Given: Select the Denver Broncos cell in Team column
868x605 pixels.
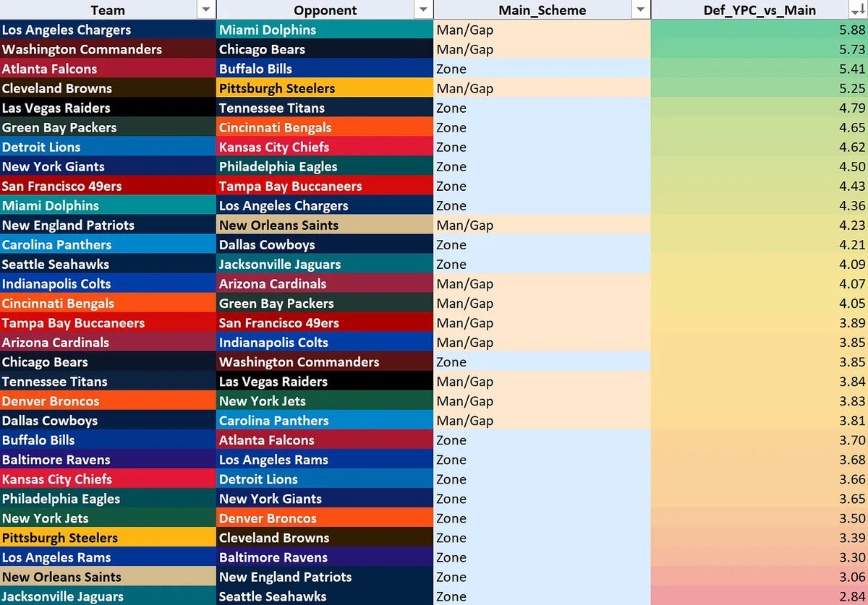Looking at the screenshot, I should click(108, 401).
